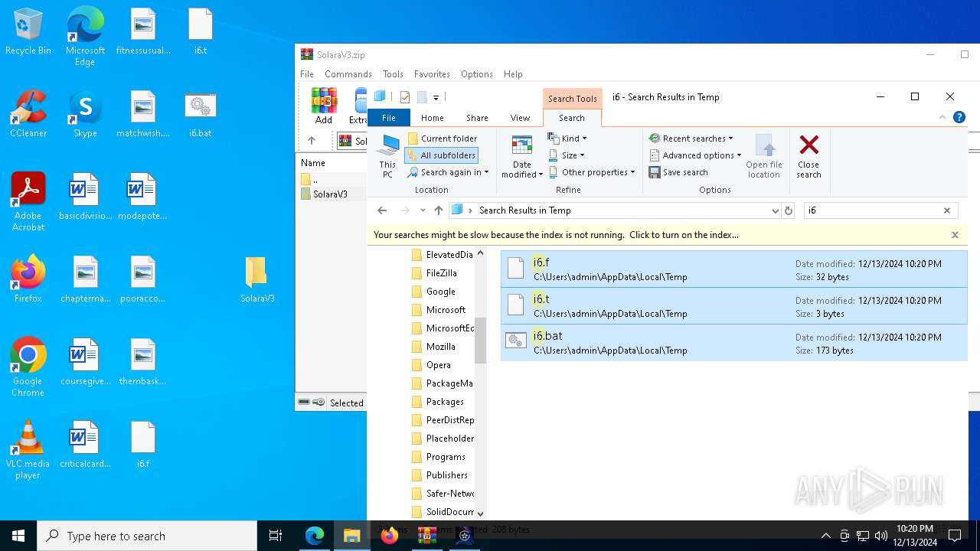Launch Skype from the desktop
The width and height of the screenshot is (980, 551).
point(85,114)
